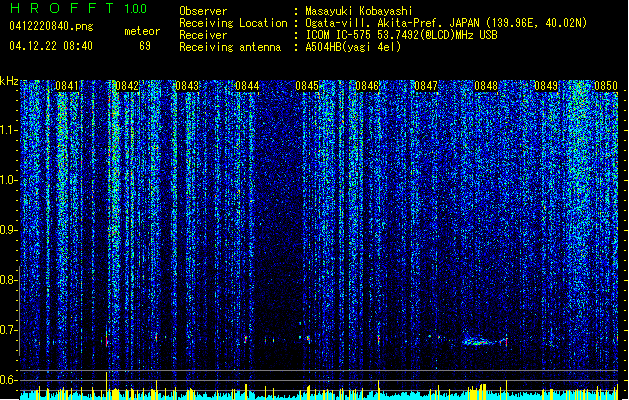Click the Receiver label

[x=203, y=35]
